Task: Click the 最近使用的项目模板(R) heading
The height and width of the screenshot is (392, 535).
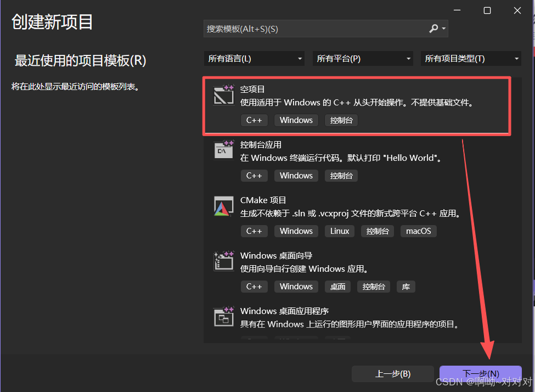Action: (x=80, y=61)
